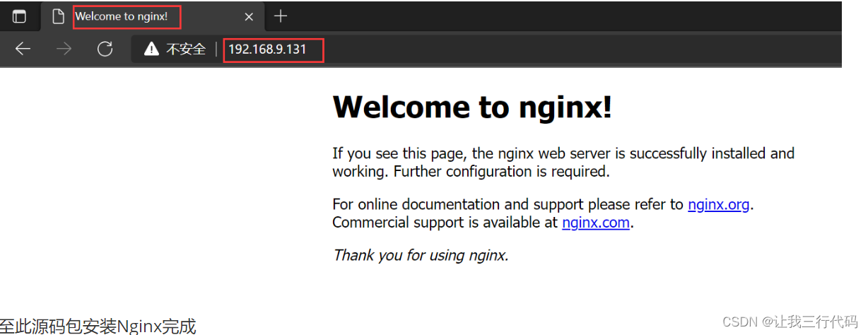
Task: Select the Welcome to nginx! tab
Action: [152, 16]
